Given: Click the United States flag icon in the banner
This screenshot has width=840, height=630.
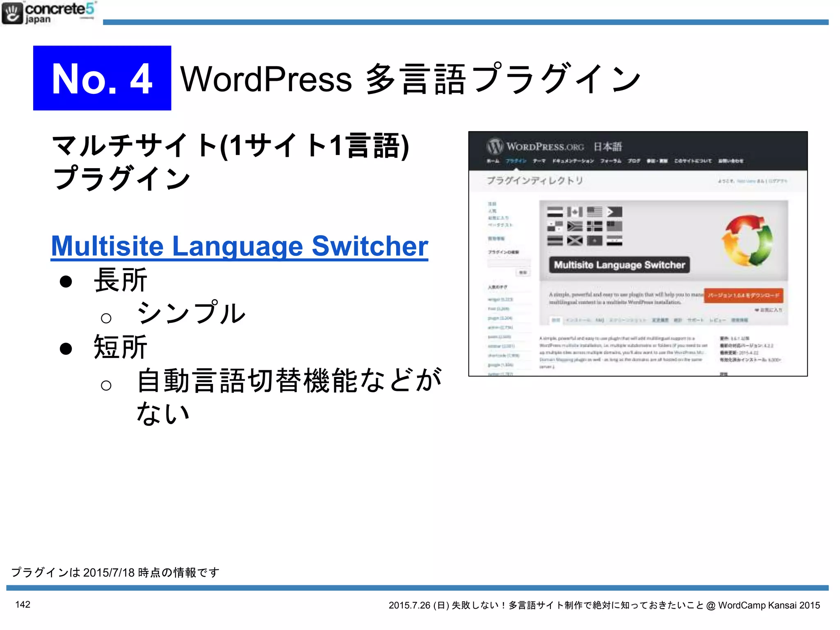Looking at the screenshot, I should (x=595, y=212).
